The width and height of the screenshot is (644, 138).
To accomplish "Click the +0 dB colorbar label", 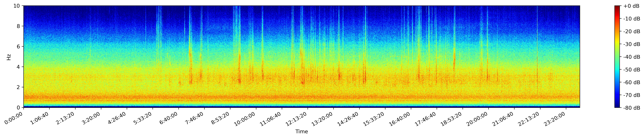I will (x=631, y=6).
